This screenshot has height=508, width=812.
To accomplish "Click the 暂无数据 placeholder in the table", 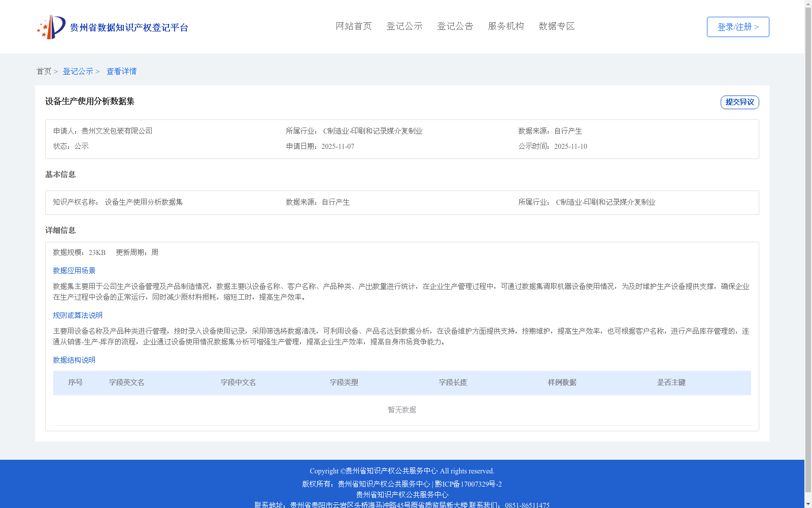I will (401, 409).
